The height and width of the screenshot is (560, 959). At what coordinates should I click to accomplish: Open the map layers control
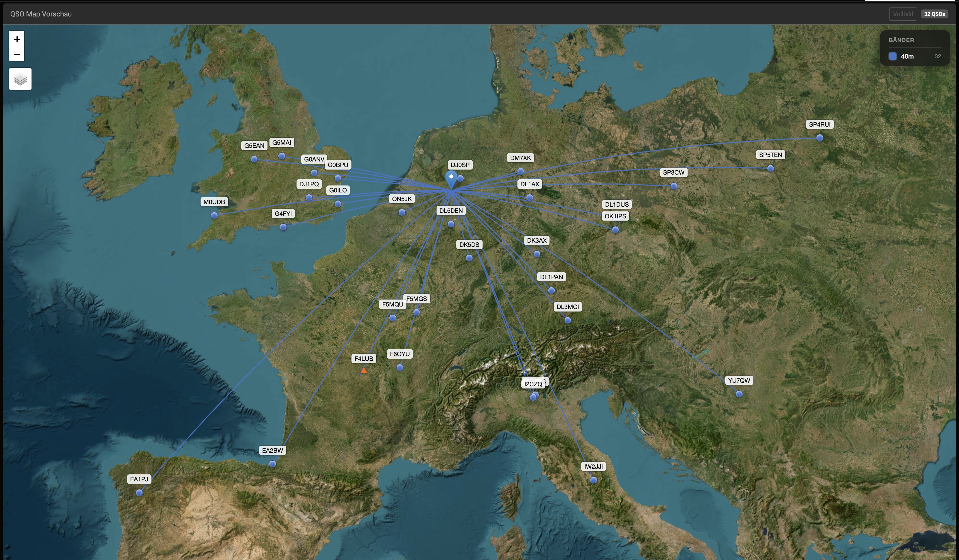(20, 79)
